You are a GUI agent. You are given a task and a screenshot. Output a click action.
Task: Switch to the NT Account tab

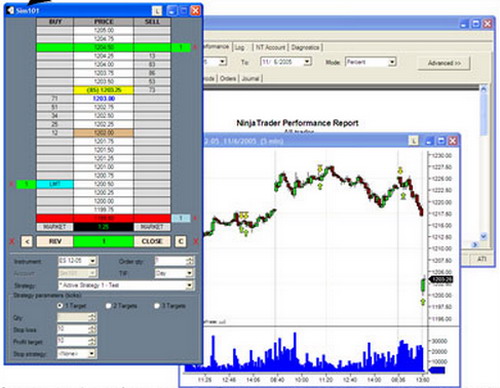click(x=270, y=47)
